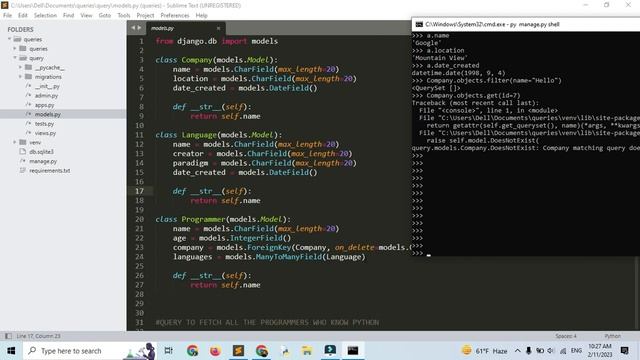Click the taskbar search box
The height and width of the screenshot is (360, 640).
(89, 351)
